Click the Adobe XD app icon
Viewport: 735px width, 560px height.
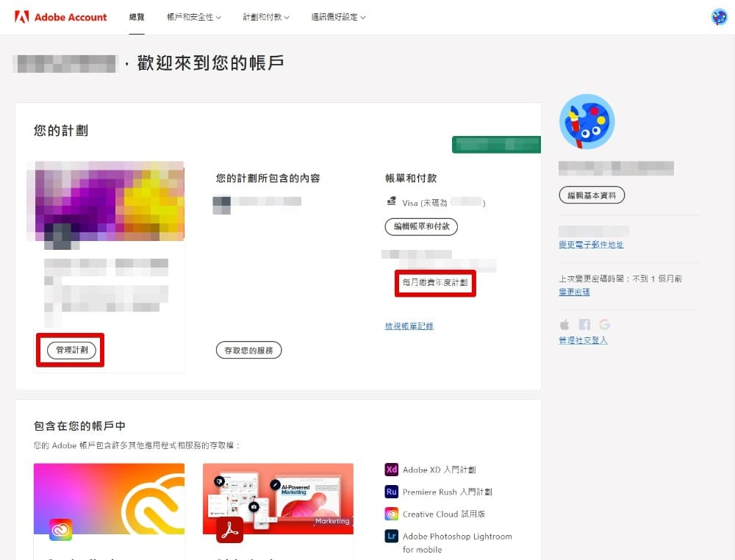coord(391,470)
